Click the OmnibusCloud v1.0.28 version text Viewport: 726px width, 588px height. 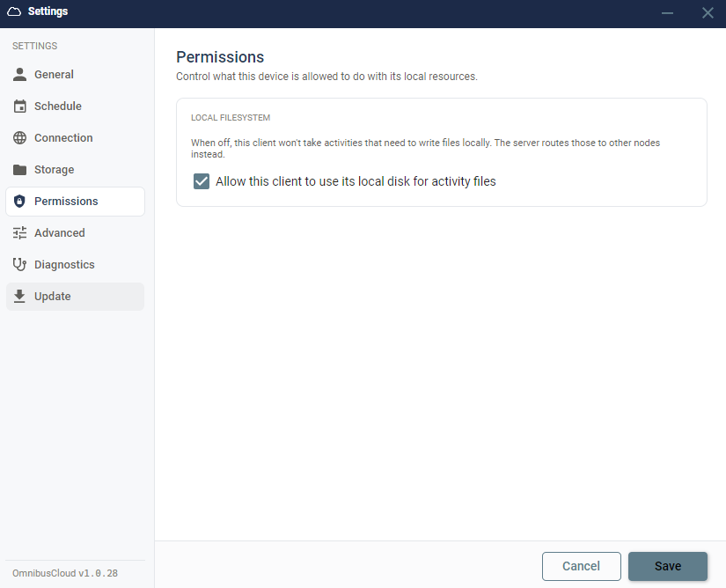(65, 573)
